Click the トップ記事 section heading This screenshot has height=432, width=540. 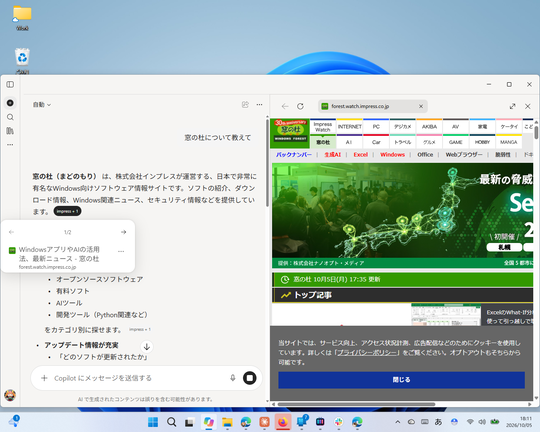[313, 295]
